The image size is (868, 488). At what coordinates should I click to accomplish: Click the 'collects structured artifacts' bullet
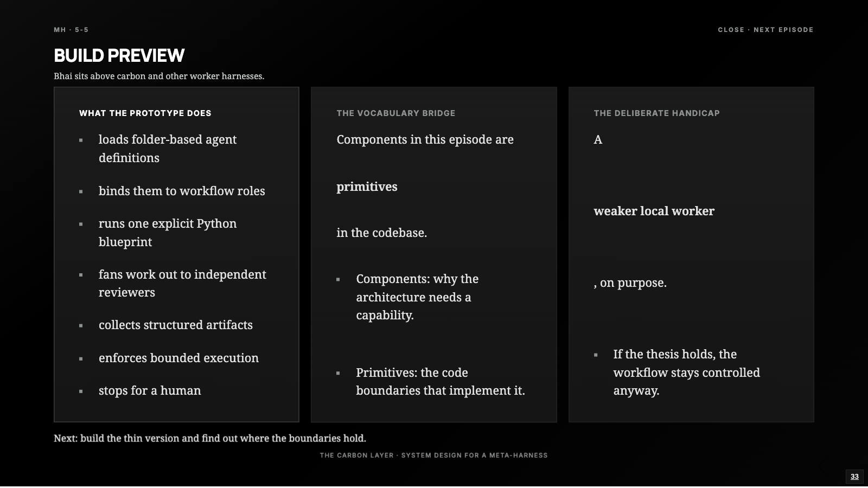point(176,325)
